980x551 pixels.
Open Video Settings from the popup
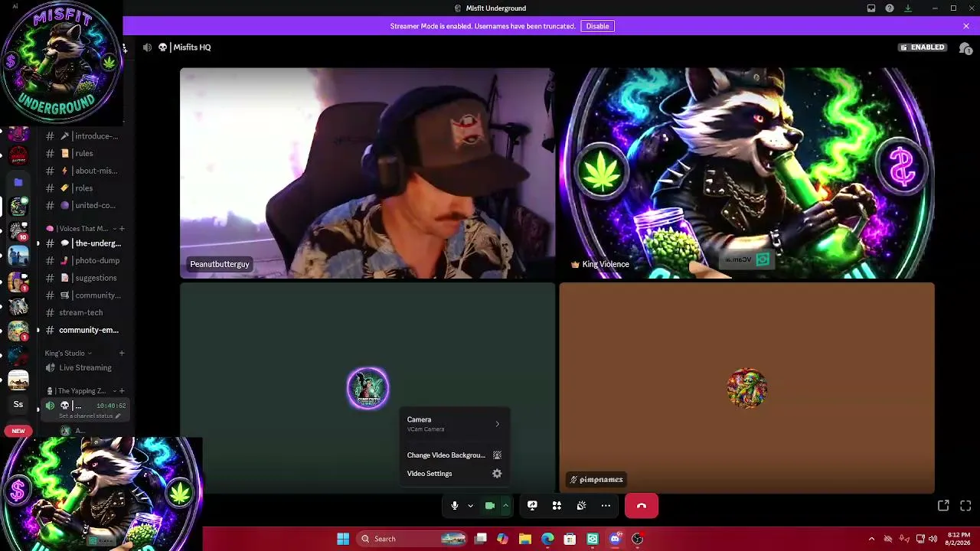[454, 474]
